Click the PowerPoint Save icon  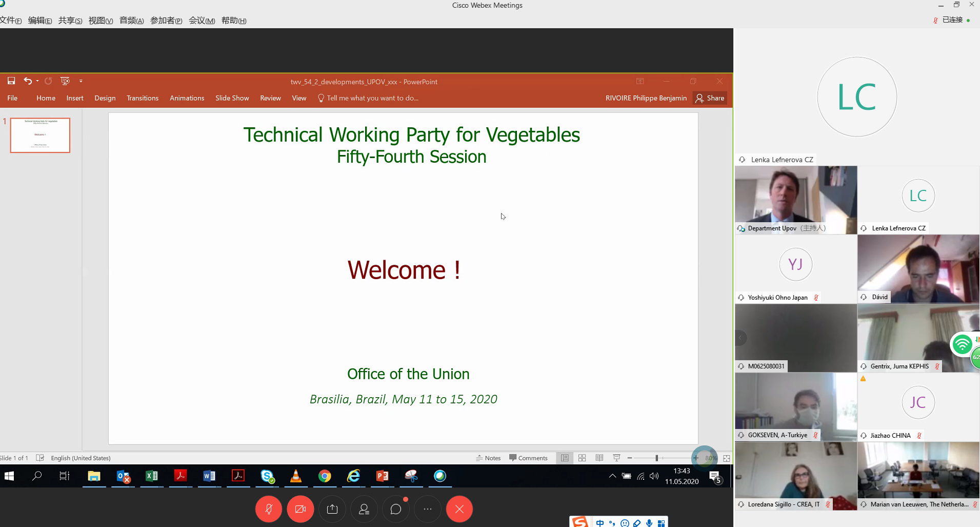(11, 81)
